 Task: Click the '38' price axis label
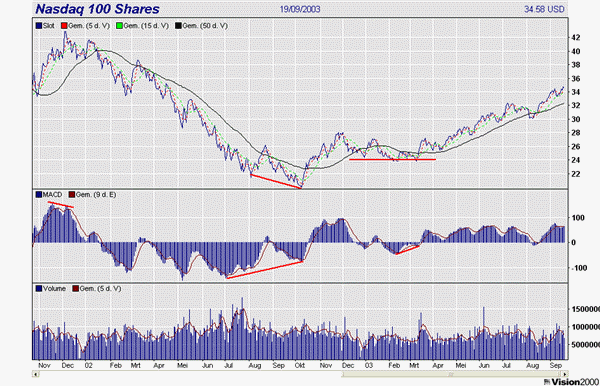[576, 65]
